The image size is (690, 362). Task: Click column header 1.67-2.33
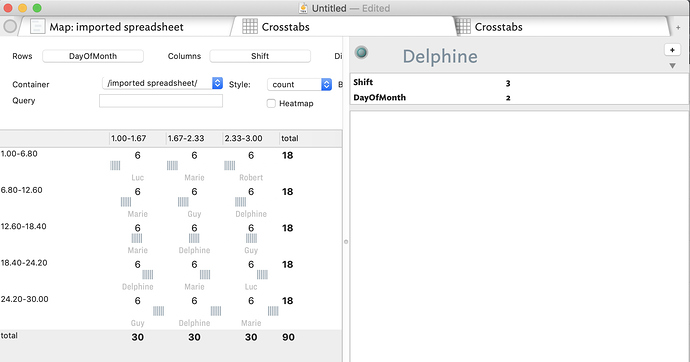tap(186, 138)
